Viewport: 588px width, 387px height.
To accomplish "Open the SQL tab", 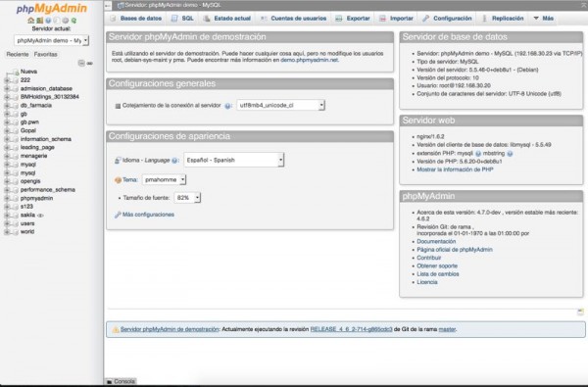I will tap(182, 18).
